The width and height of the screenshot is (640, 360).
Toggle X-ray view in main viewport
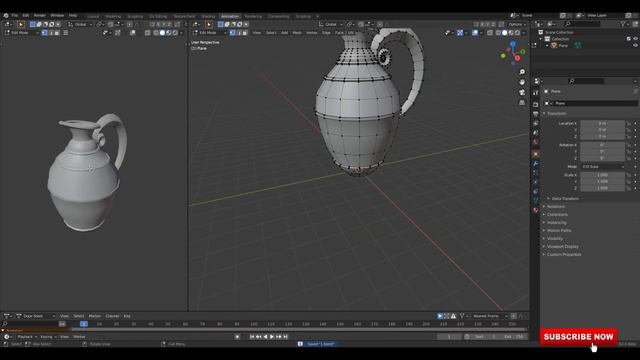[x=489, y=33]
